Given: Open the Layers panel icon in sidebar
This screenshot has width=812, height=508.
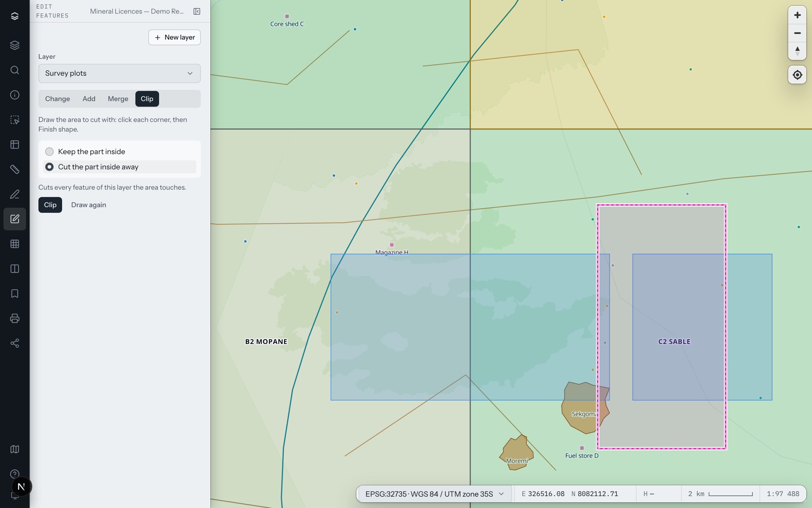Looking at the screenshot, I should (x=14, y=45).
